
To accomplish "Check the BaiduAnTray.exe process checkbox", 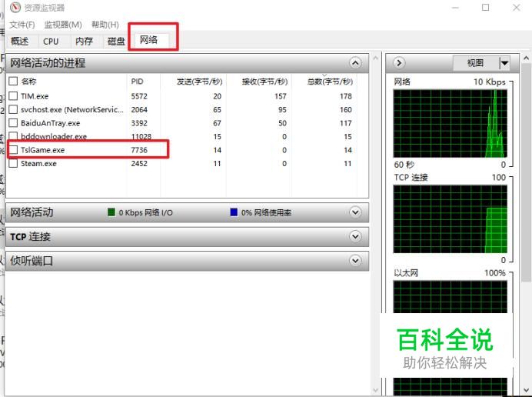I will tap(13, 123).
